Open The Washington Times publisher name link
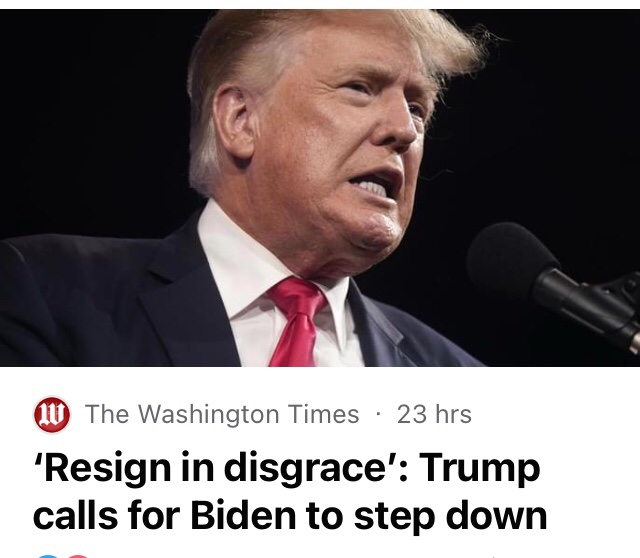The width and height of the screenshot is (640, 558). [222, 414]
